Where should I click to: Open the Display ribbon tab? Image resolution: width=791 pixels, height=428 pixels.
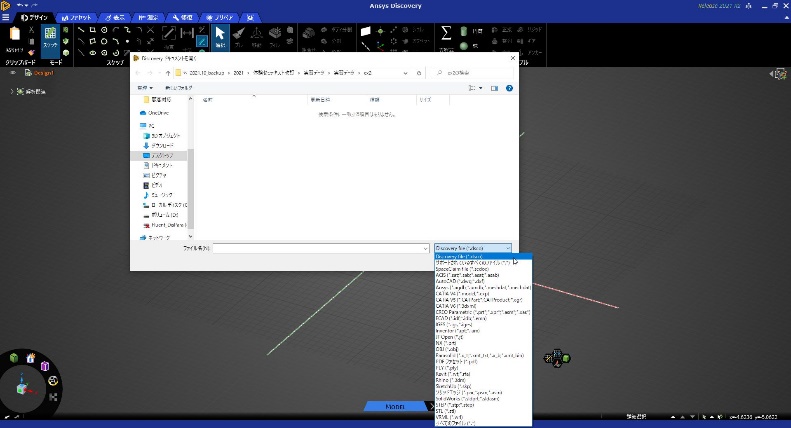click(115, 17)
